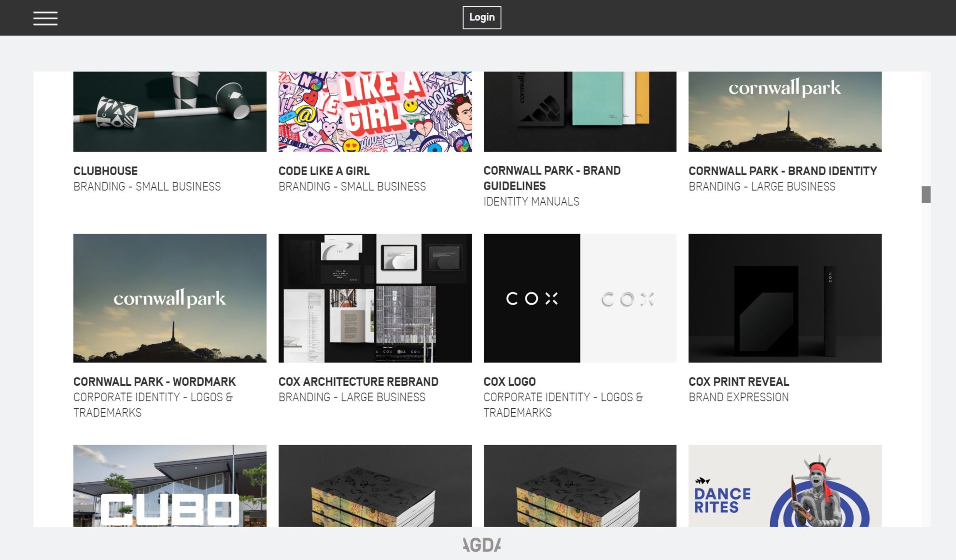Viewport: 956px width, 560px height.
Task: Open the Clubhouse project thumbnail
Action: click(x=170, y=112)
